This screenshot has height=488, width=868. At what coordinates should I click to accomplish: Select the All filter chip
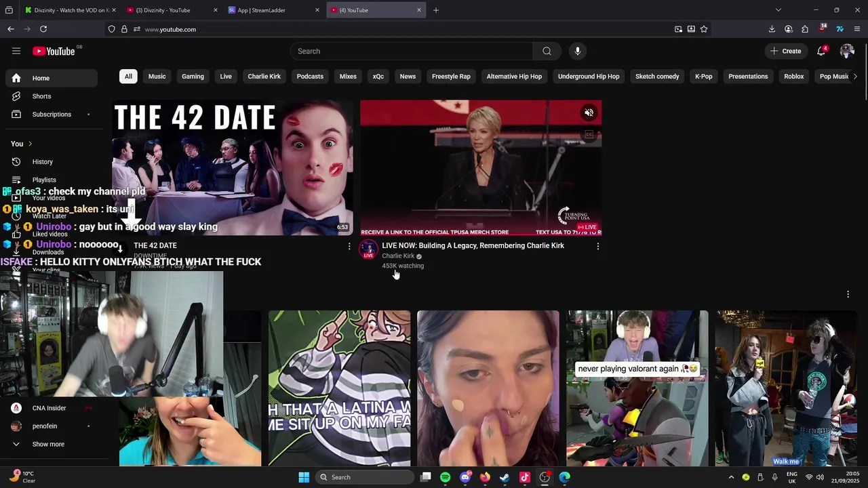pos(128,76)
